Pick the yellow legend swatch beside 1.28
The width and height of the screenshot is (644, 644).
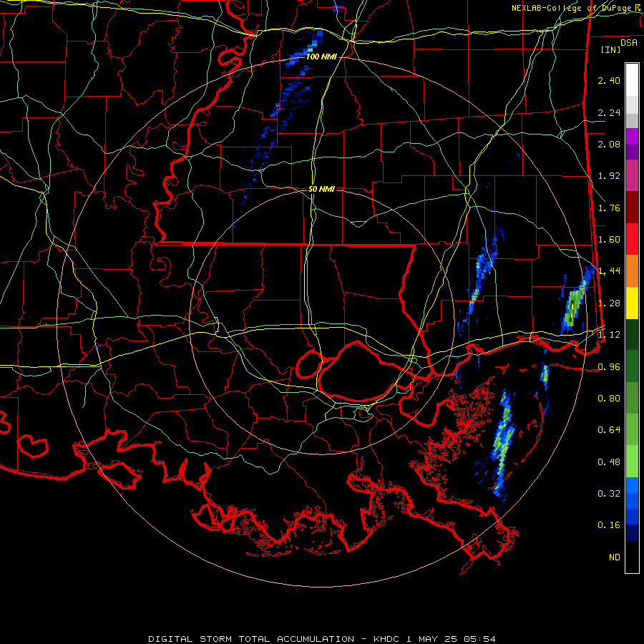pyautogui.click(x=632, y=303)
